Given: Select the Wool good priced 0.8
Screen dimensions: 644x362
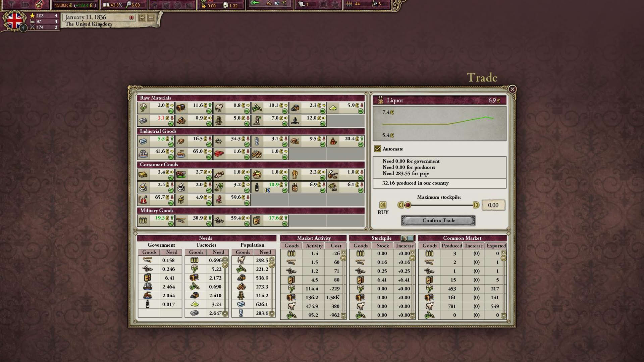Looking at the screenshot, I should [x=232, y=108].
